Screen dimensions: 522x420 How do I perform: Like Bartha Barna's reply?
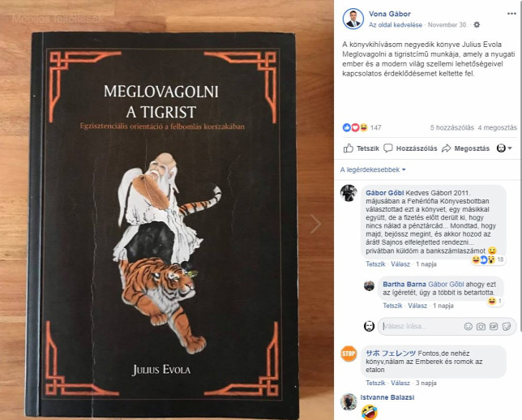click(x=392, y=306)
